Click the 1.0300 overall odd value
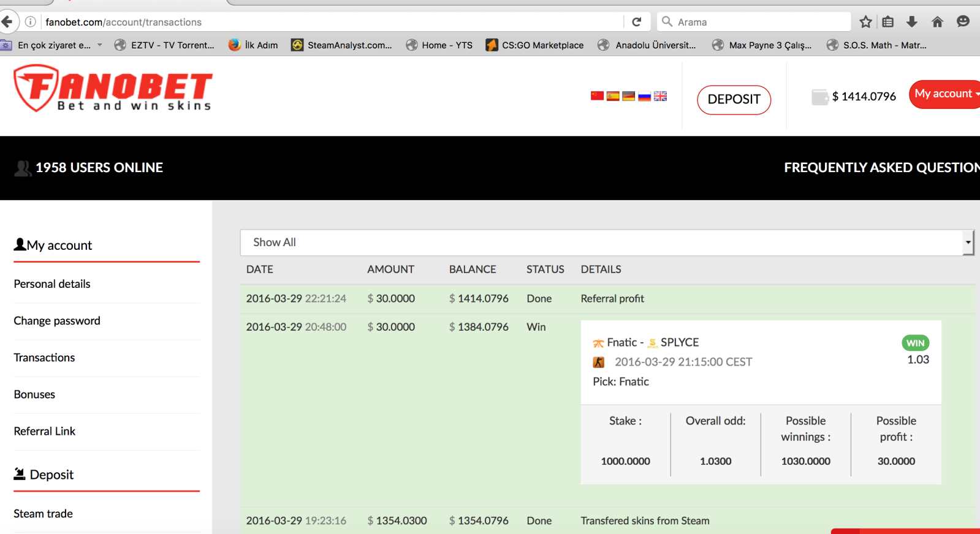The image size is (980, 534). (x=715, y=462)
